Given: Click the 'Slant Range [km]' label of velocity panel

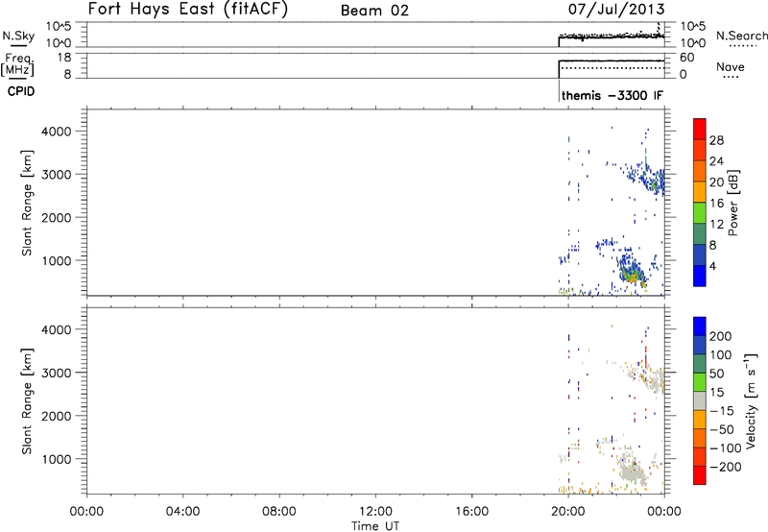Looking at the screenshot, I should coord(27,401).
